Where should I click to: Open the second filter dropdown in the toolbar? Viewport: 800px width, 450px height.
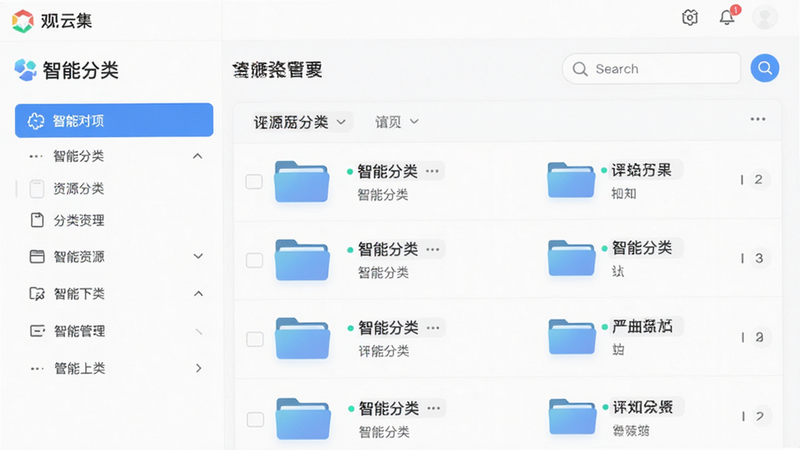(396, 122)
